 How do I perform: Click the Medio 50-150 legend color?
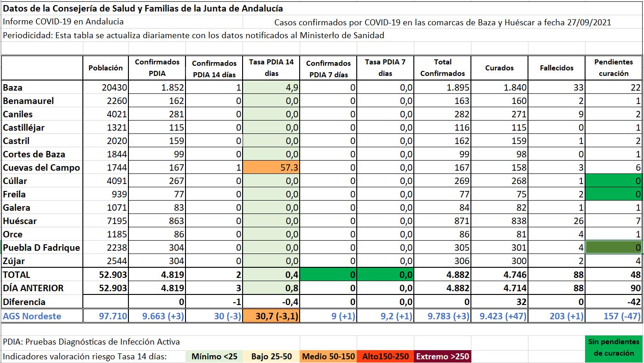coord(328,357)
